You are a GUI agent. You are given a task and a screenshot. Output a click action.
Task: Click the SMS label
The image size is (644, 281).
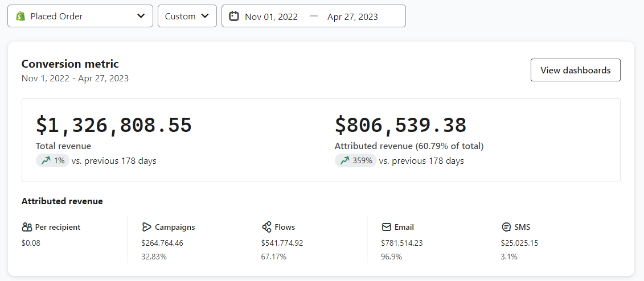(x=522, y=227)
